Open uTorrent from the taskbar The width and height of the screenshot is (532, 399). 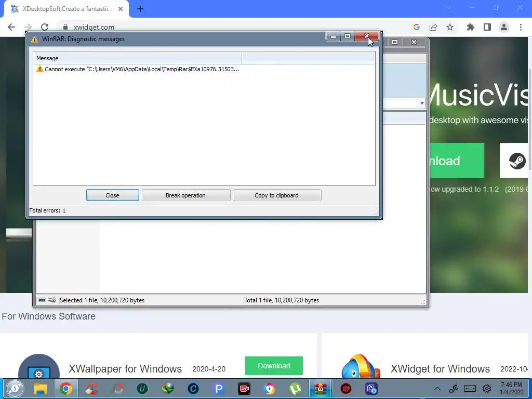[295, 389]
